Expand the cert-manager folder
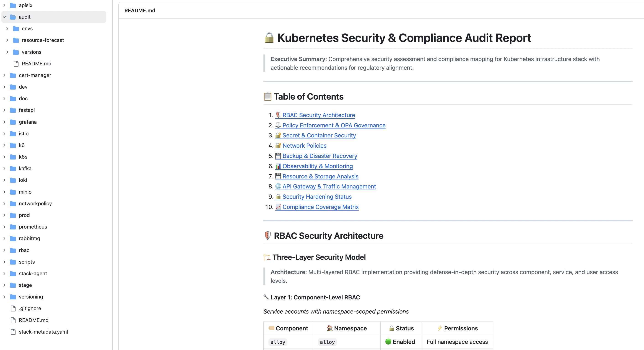 4,75
